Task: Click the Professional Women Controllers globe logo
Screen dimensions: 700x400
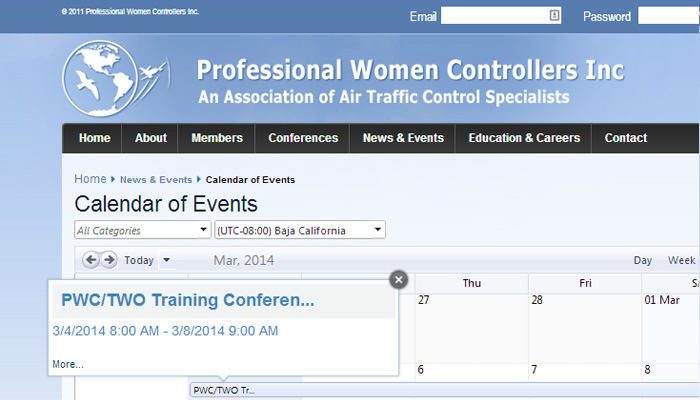Action: (x=116, y=78)
